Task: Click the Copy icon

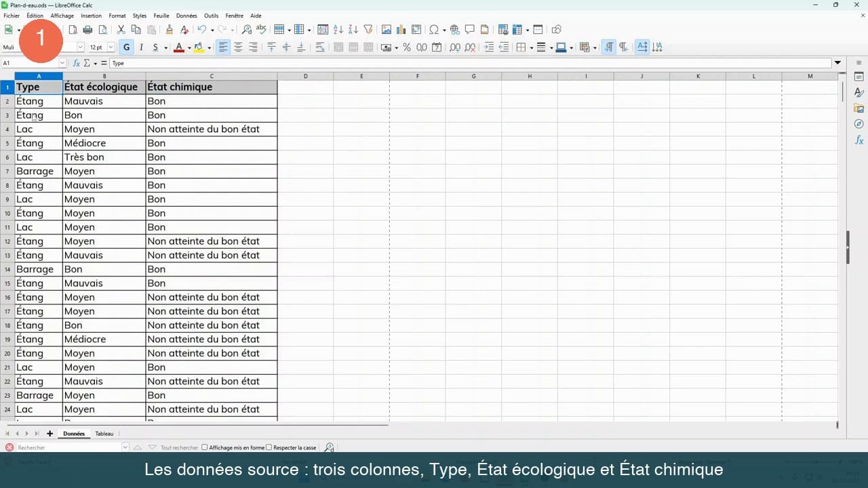Action: (136, 30)
